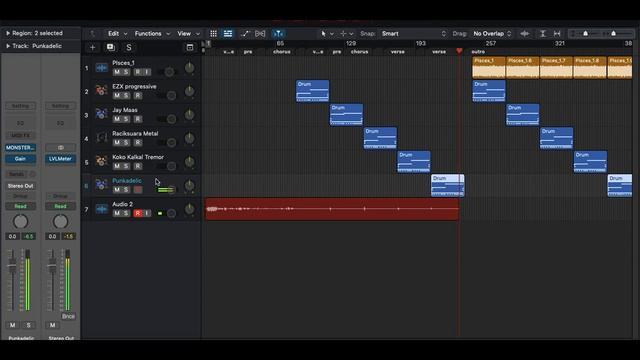
Task: Click the Sends slot on Punkadelic strip
Action: pos(17,174)
